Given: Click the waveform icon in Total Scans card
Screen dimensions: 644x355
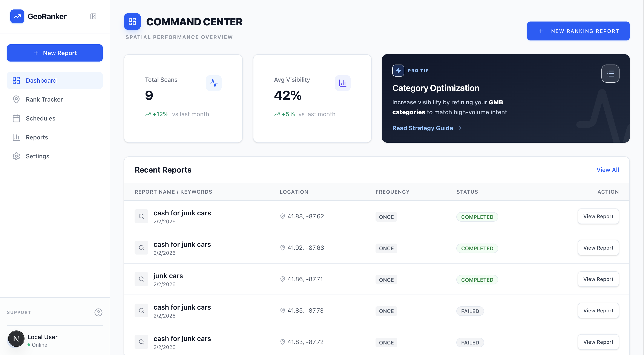Looking at the screenshot, I should [x=214, y=83].
